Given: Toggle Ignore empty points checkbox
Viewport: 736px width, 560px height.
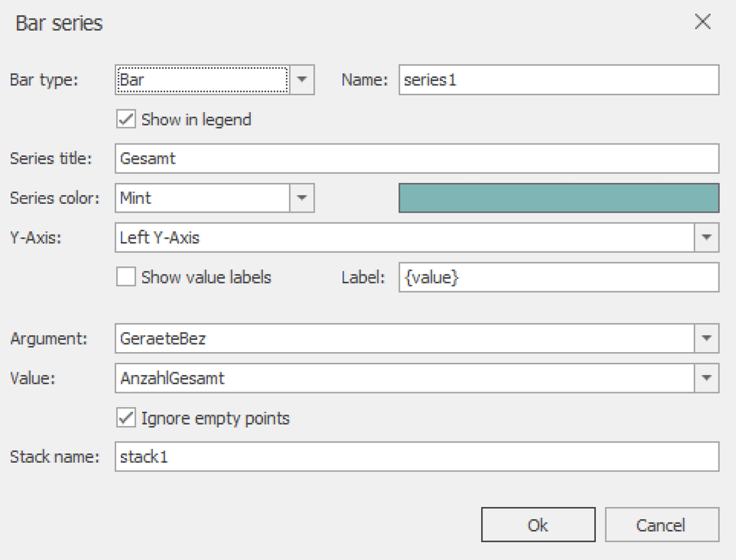Looking at the screenshot, I should pos(126,418).
